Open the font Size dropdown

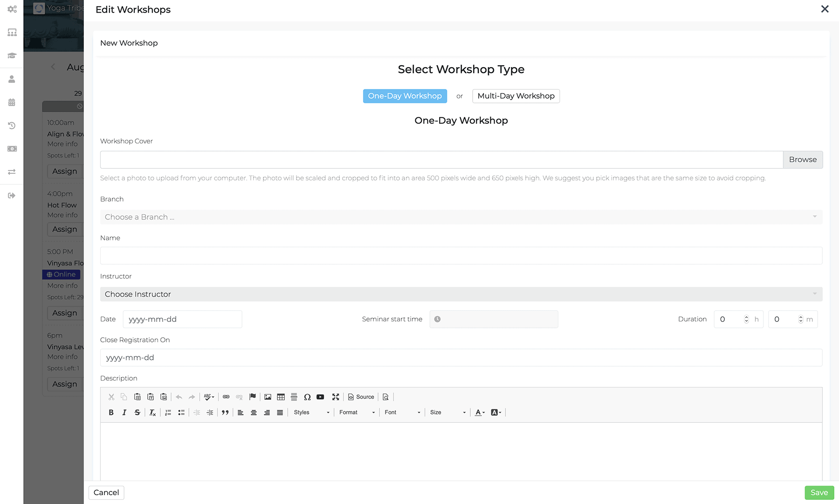pos(448,412)
